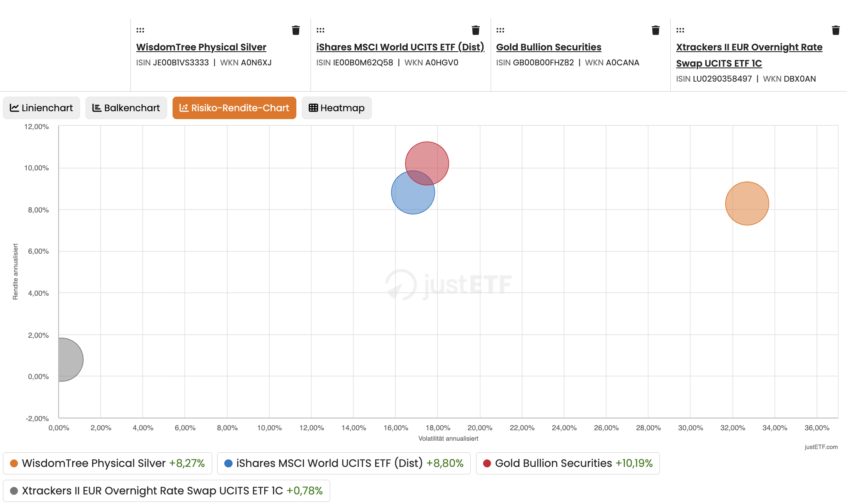Toggle iShares MSCI World legend entry
This screenshot has height=504, width=847.
pyautogui.click(x=344, y=463)
